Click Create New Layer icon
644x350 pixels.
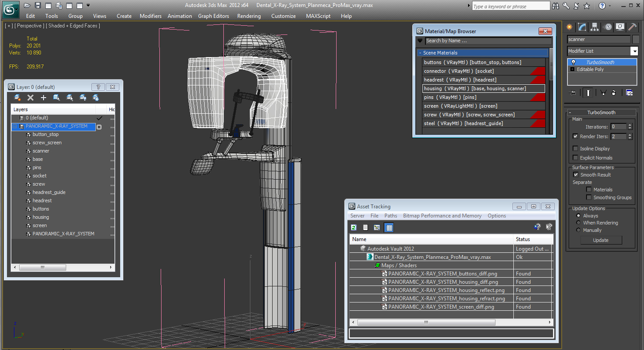[x=17, y=98]
